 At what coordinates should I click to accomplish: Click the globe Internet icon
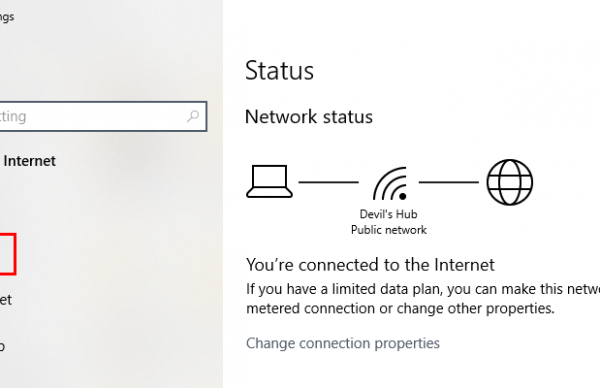510,182
